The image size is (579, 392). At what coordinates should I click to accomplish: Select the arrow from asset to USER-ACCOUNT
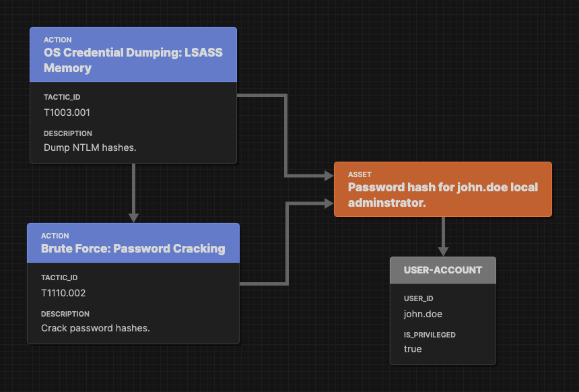click(443, 236)
